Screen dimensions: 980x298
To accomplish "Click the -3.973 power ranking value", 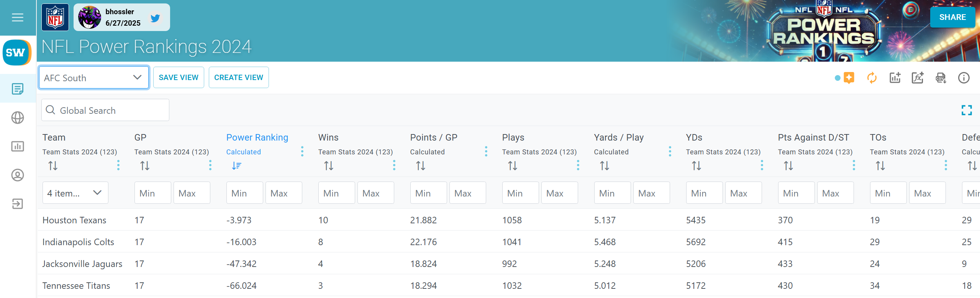I will (239, 220).
